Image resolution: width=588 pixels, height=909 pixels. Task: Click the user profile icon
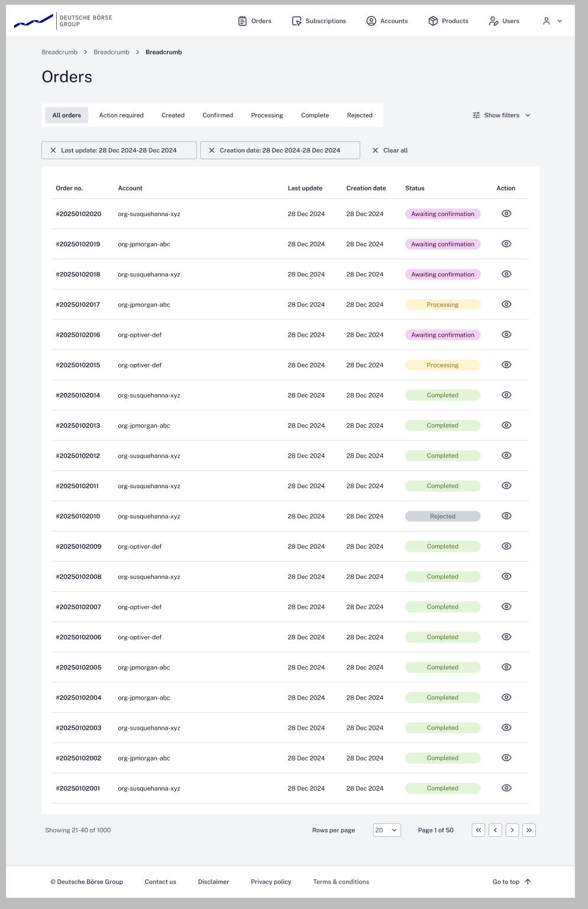pos(545,21)
